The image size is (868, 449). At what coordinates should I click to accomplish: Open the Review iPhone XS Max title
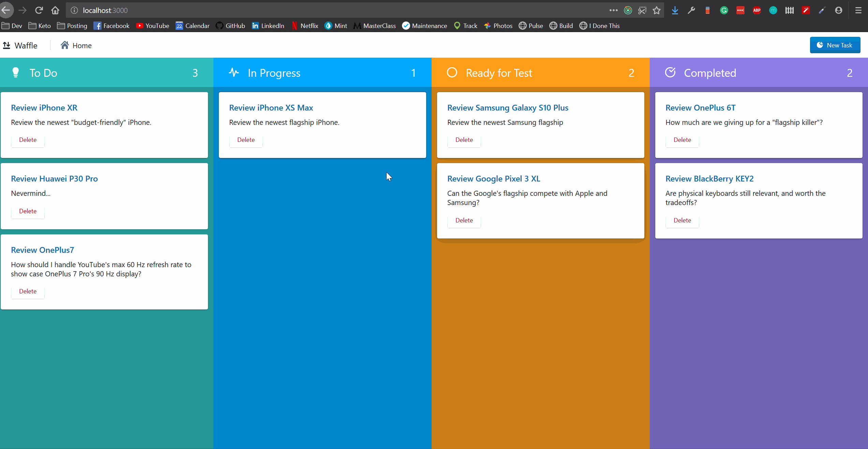pyautogui.click(x=271, y=108)
